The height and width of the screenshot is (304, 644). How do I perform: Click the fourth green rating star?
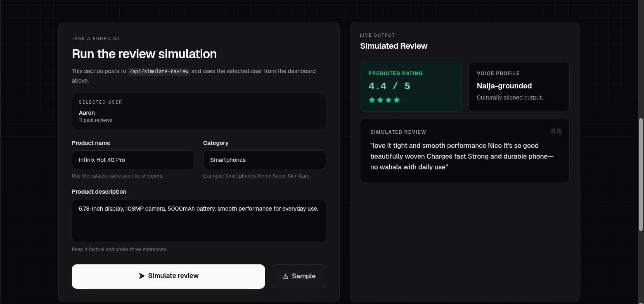397,100
